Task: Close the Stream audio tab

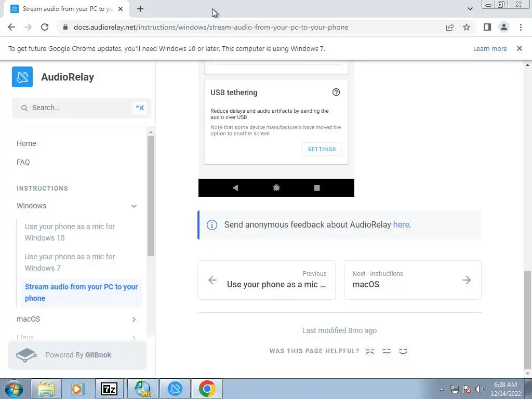Action: 121,9
